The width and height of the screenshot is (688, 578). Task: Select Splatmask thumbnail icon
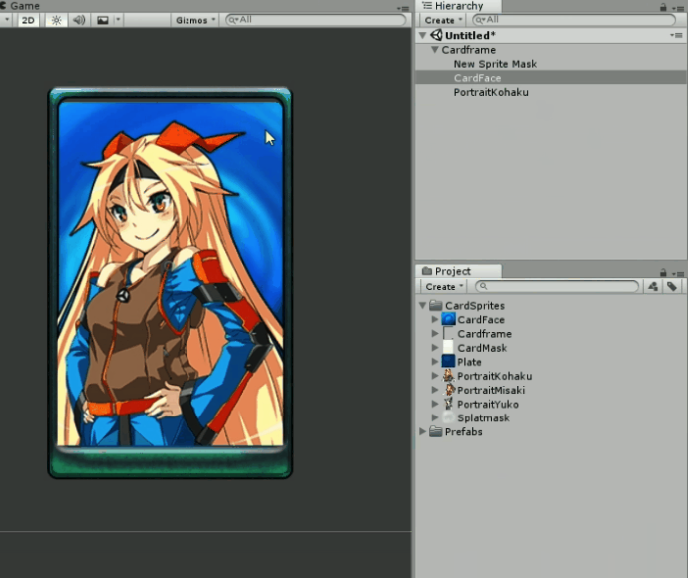(448, 417)
